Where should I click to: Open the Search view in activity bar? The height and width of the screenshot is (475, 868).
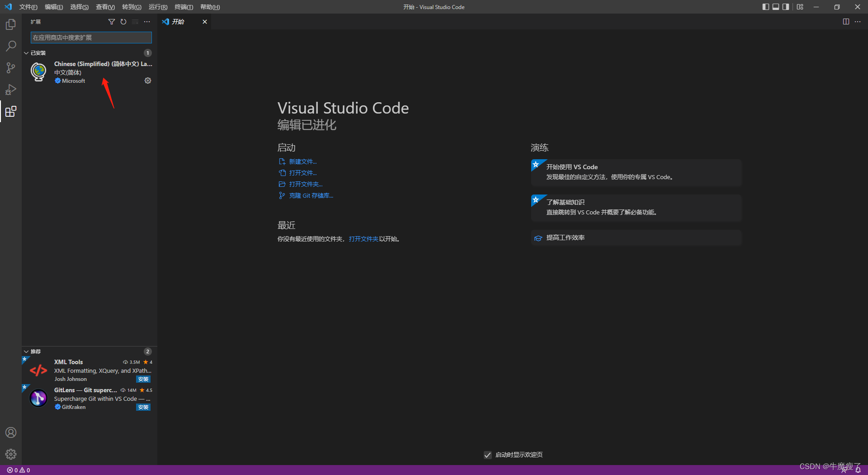coord(11,46)
